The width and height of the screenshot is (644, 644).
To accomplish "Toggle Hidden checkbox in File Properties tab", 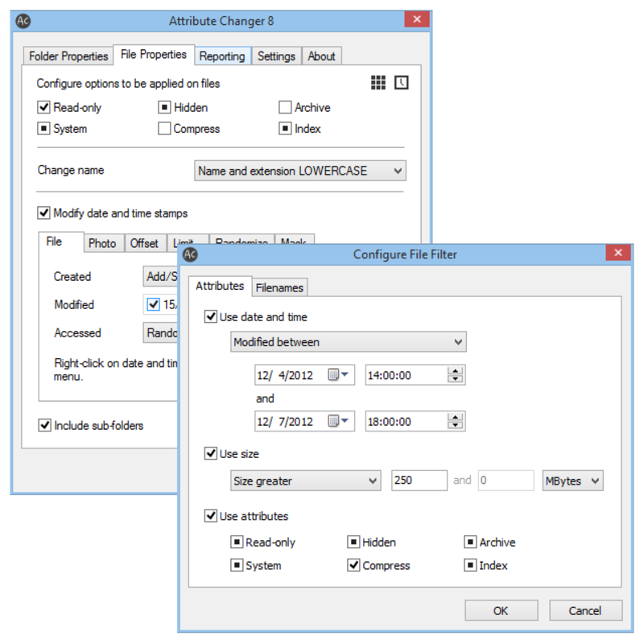I will tap(164, 107).
